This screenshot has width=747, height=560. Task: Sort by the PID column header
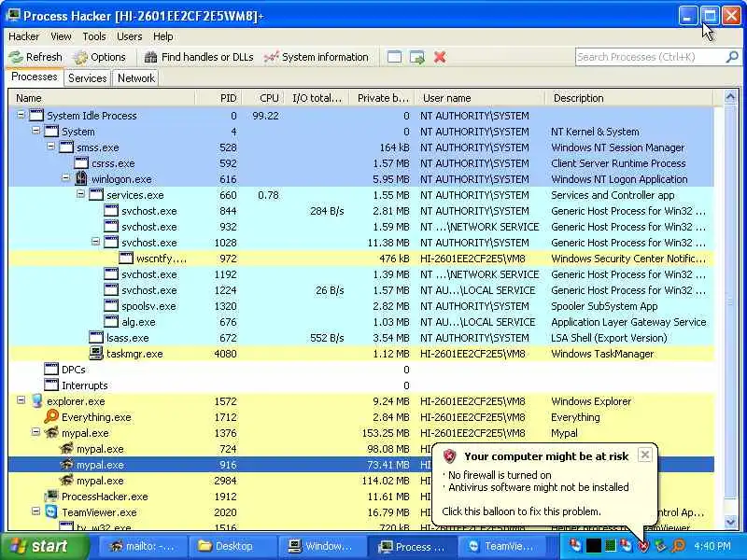218,98
